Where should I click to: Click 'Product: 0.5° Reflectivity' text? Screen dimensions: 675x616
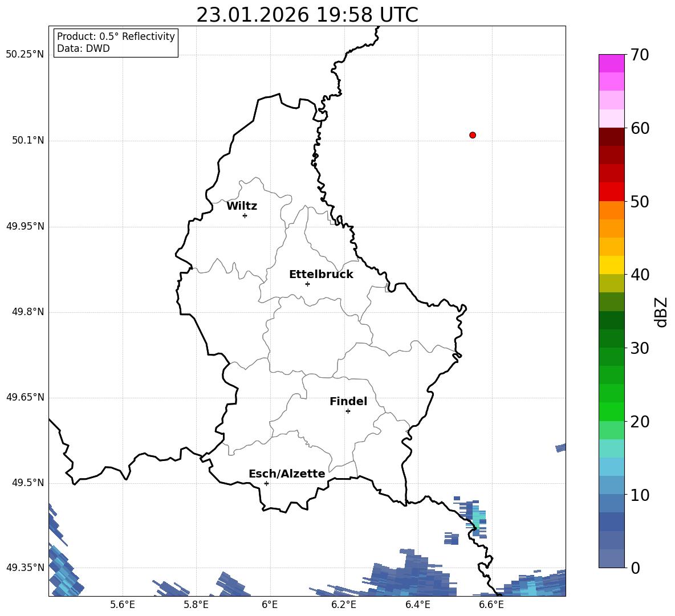click(x=116, y=36)
